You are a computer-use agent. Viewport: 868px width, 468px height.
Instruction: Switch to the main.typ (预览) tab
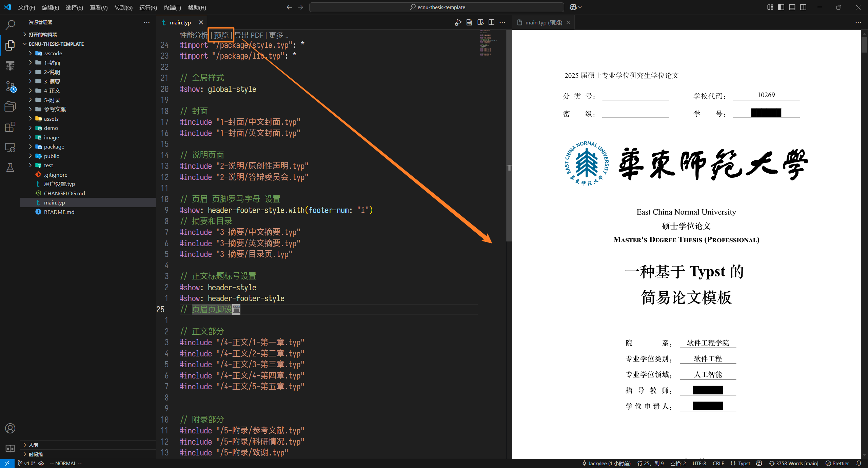(544, 22)
